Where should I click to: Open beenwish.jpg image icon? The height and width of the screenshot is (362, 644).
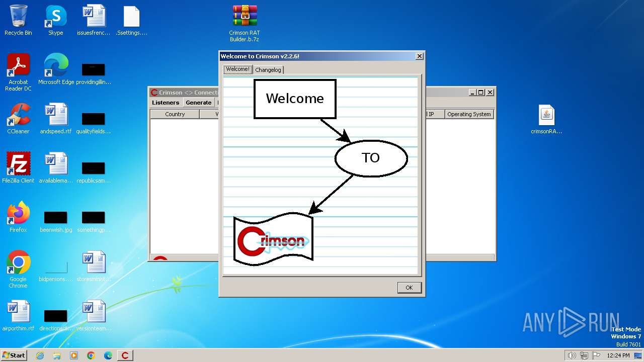56,221
